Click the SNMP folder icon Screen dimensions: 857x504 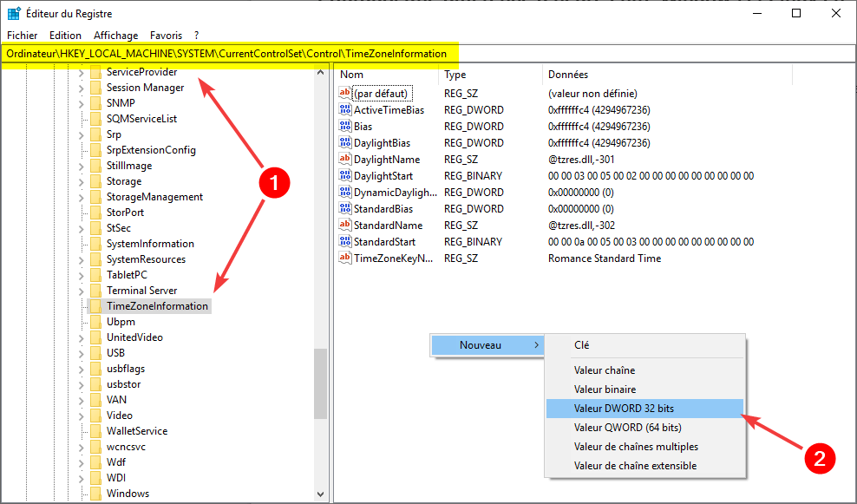tap(95, 103)
